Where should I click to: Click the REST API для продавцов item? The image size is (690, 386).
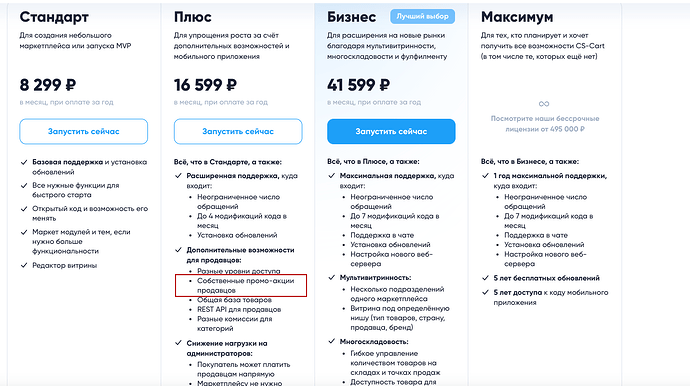[239, 309]
